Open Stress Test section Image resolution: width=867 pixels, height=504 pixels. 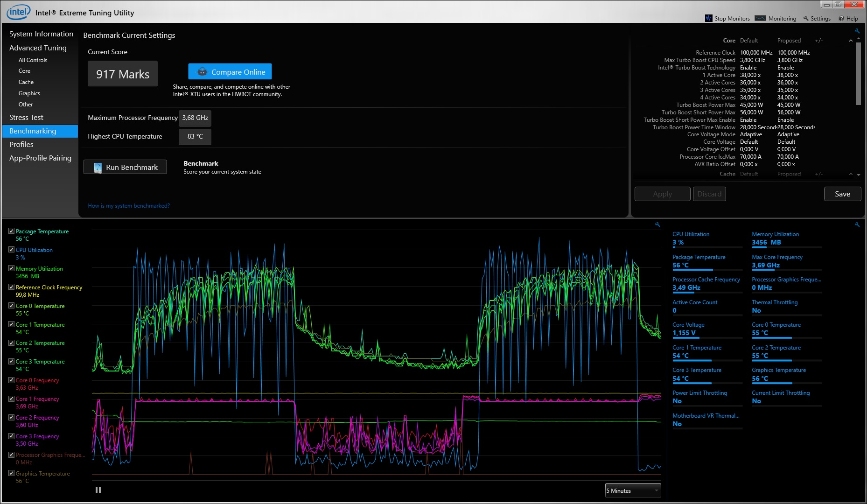[x=26, y=118]
